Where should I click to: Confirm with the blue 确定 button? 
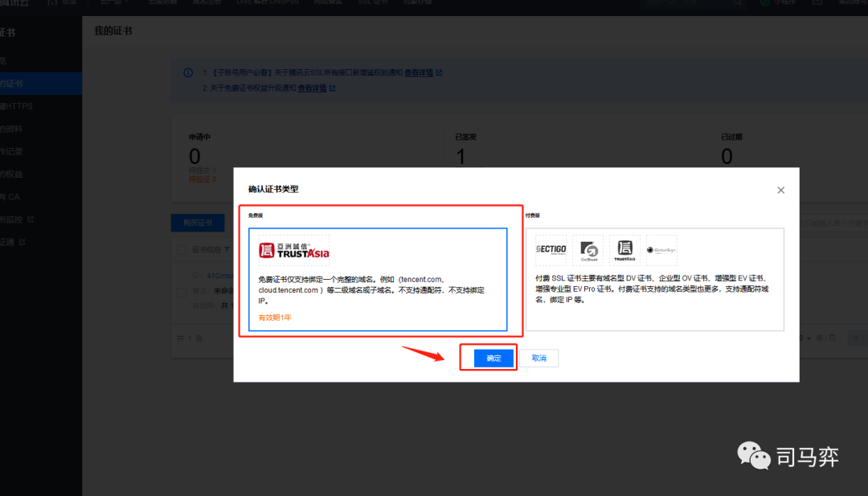(493, 359)
